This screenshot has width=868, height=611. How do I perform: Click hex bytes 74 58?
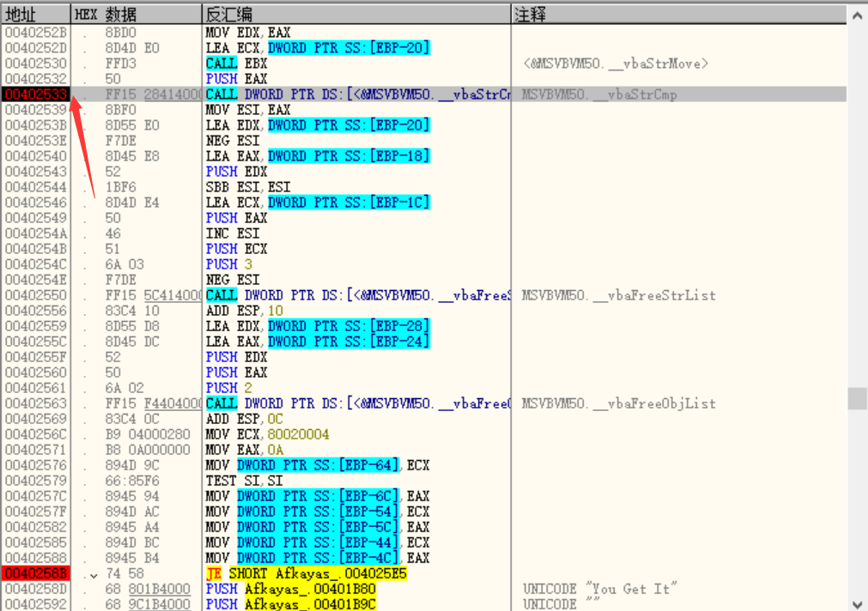pos(124,573)
